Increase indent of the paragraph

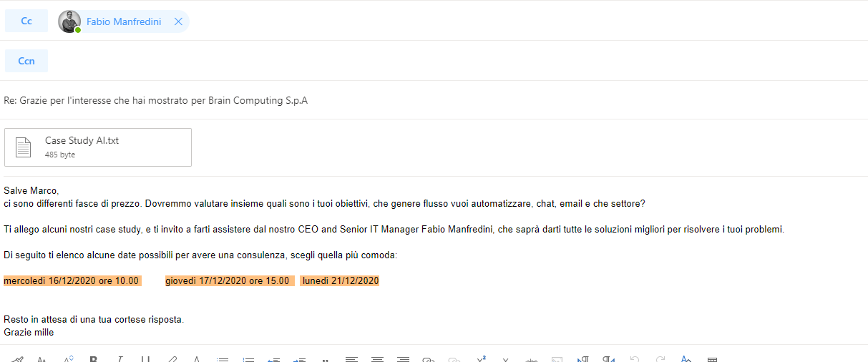(x=300, y=359)
